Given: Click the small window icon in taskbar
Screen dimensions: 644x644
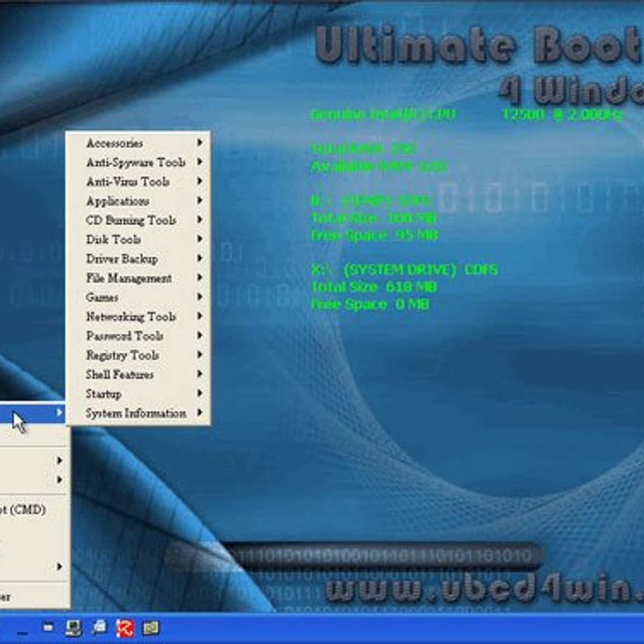Looking at the screenshot, I should pyautogui.click(x=48, y=626).
